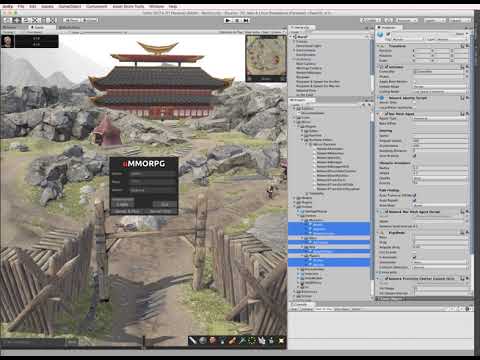Screen dimensions: 480x360
Task: Open the Culling Mode dropdown in Animator
Action: (x=440, y=91)
